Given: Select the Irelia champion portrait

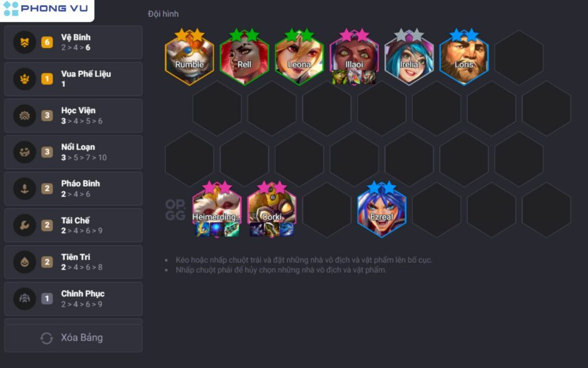Looking at the screenshot, I should 409,57.
